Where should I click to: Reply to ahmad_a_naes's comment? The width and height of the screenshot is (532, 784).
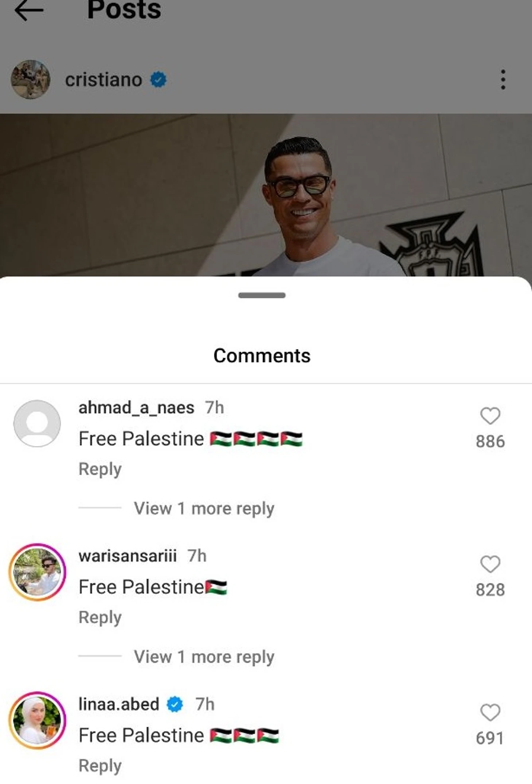pos(100,469)
